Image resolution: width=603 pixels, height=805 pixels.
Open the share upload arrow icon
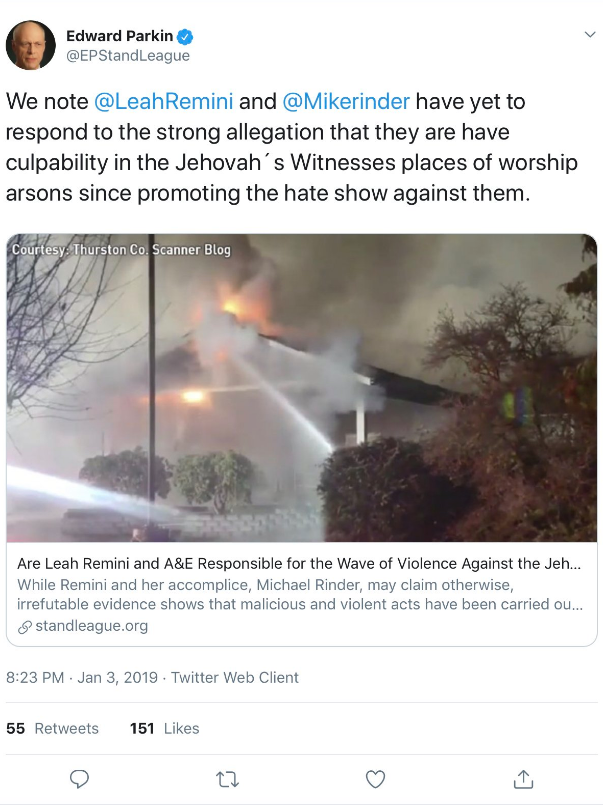click(x=523, y=779)
